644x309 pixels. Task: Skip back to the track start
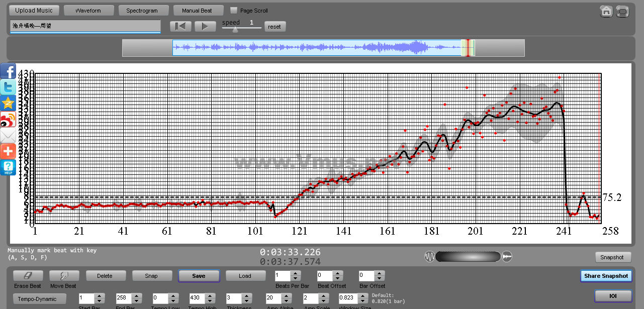coord(180,27)
